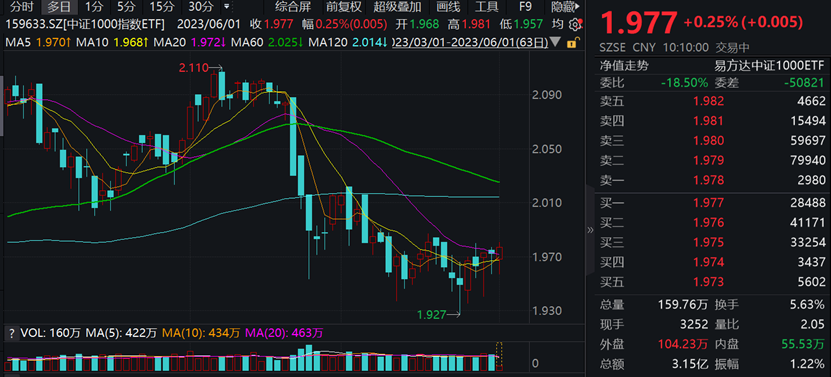Viewport: 831px width, 377px height.
Task: Switch to the 分时 tab
Action: (x=22, y=7)
